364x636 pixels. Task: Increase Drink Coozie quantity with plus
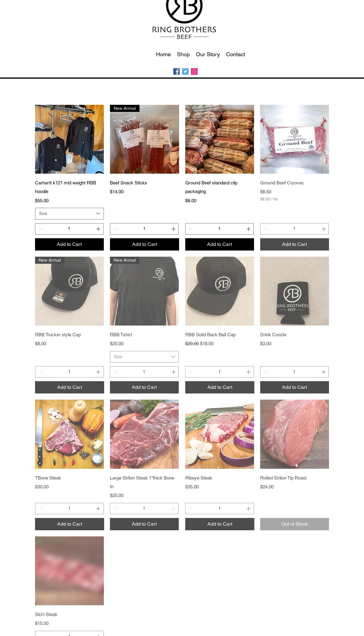click(324, 372)
